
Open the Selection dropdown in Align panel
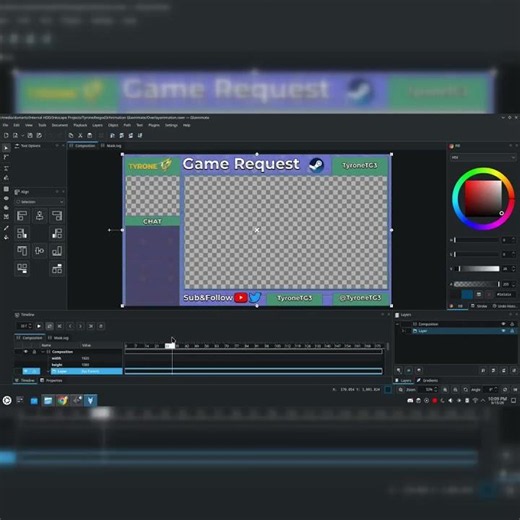click(39, 202)
